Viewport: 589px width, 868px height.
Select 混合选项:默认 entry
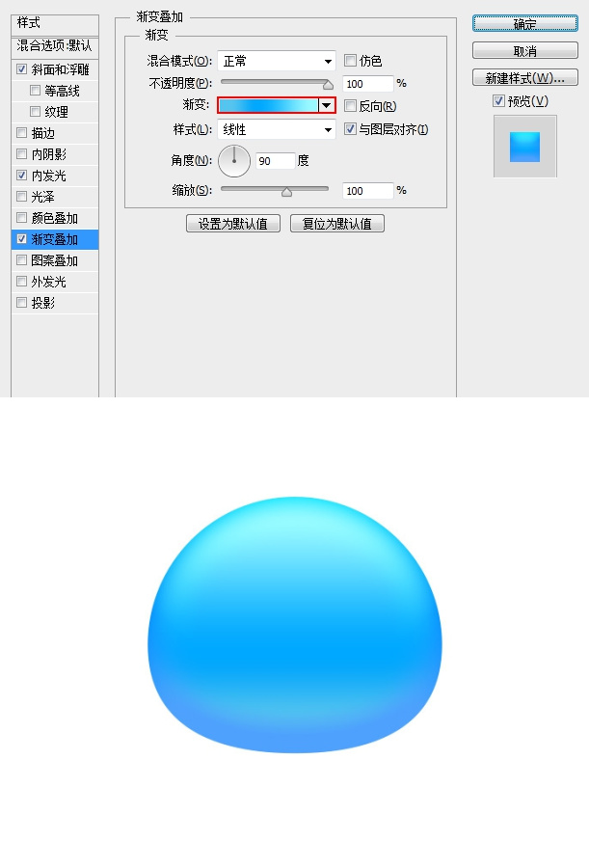coord(55,46)
